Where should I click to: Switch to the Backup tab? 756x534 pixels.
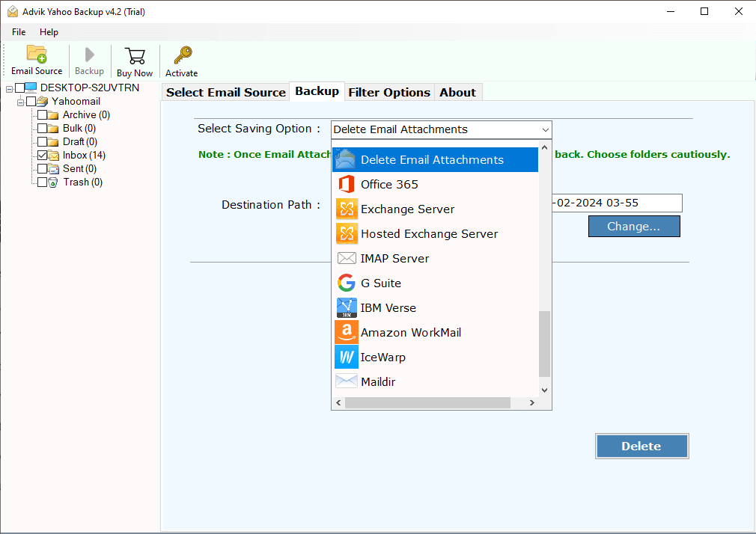click(317, 91)
